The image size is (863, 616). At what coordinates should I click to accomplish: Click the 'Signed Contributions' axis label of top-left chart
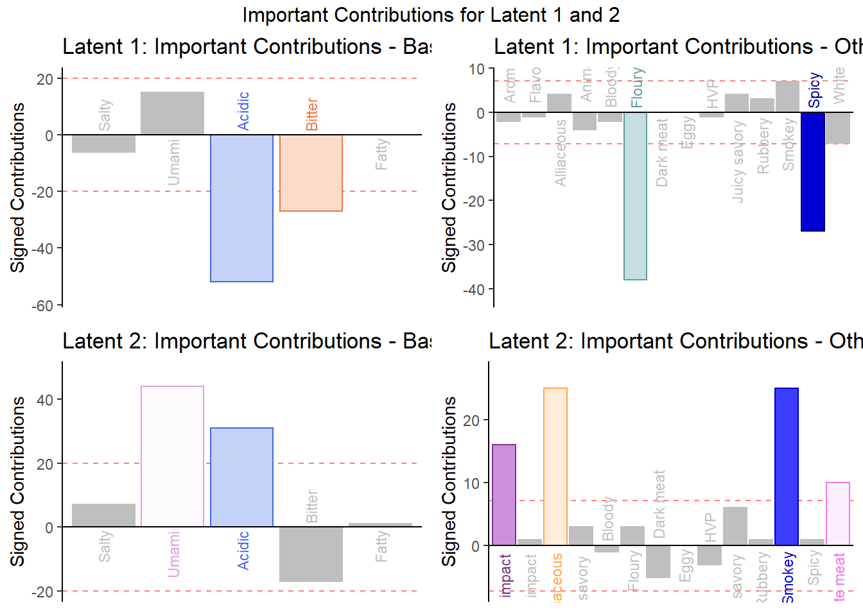(x=17, y=187)
